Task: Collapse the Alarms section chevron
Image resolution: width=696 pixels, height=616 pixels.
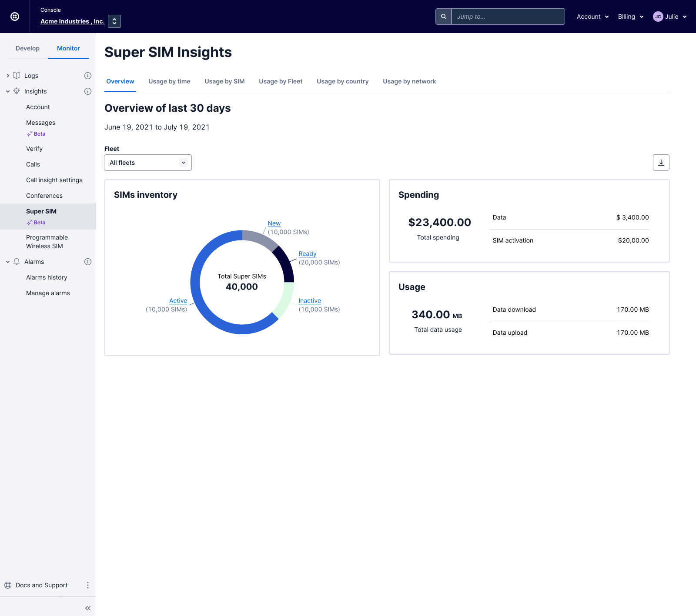Action: pos(8,262)
